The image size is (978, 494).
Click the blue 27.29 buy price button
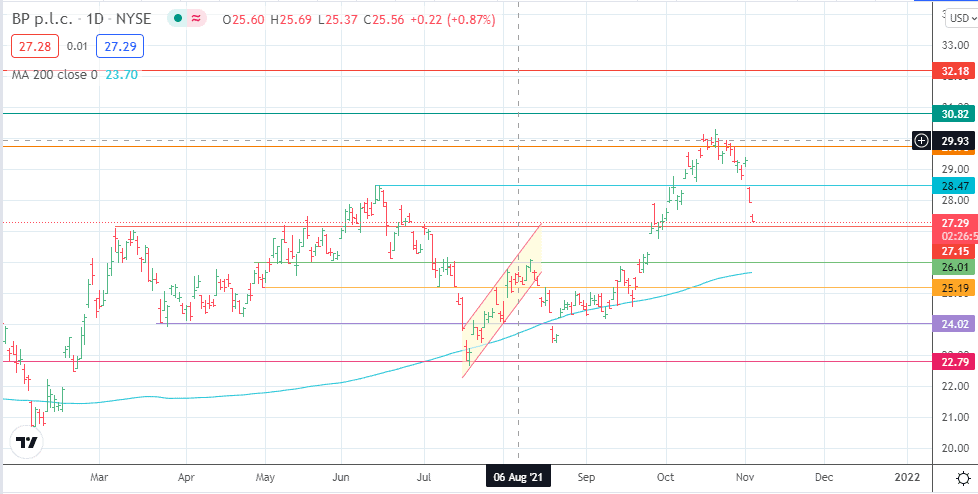pos(120,46)
